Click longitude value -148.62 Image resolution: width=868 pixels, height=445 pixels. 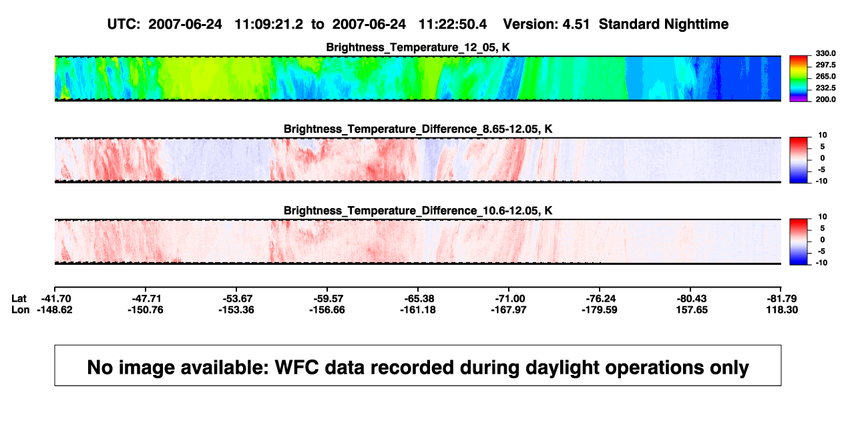[54, 310]
